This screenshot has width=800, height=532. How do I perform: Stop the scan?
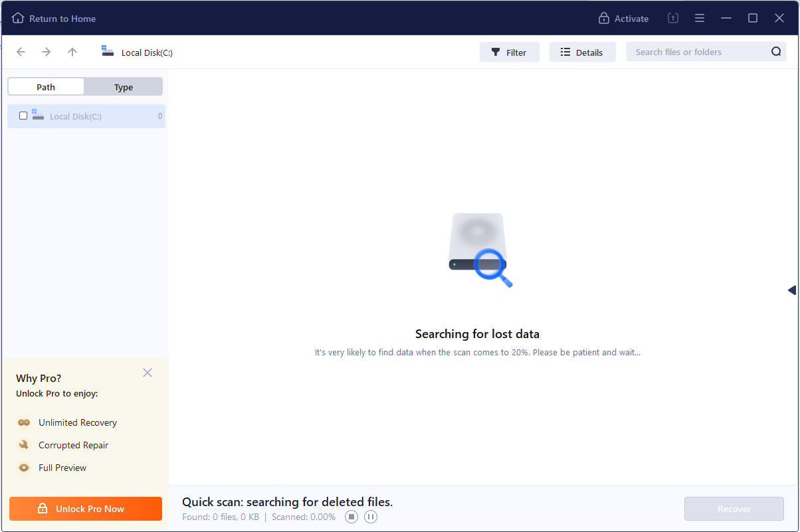coord(351,517)
